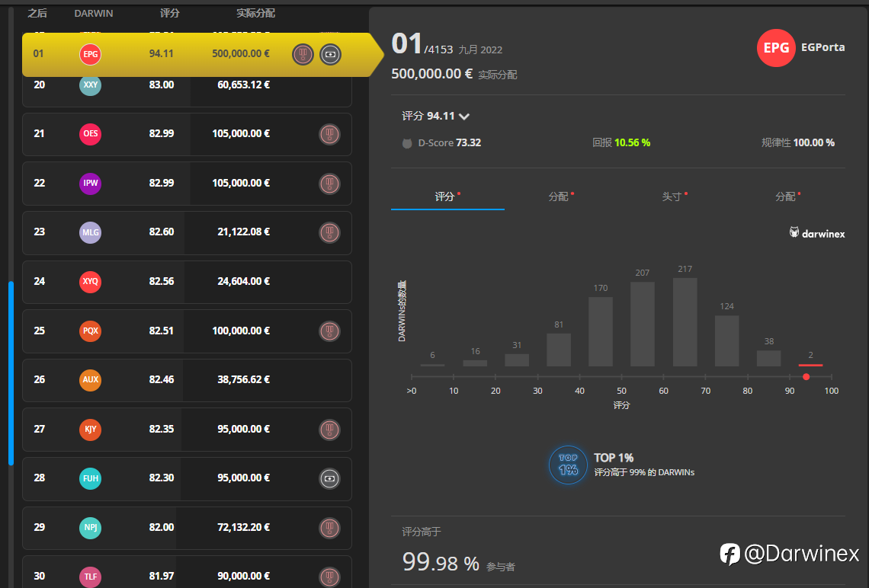Click the allocation value 90,000.00 € in row 30
This screenshot has height=588, width=869.
coord(244,577)
